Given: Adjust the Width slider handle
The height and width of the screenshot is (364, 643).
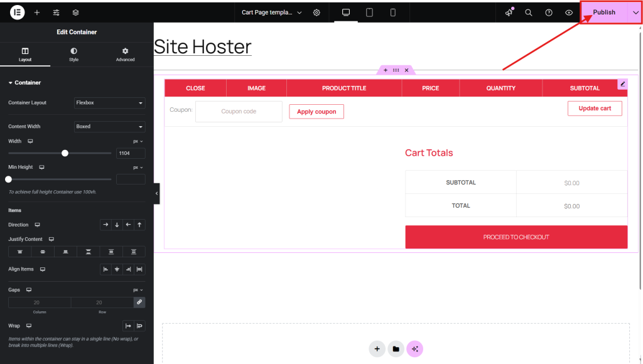Looking at the screenshot, I should click(x=65, y=153).
